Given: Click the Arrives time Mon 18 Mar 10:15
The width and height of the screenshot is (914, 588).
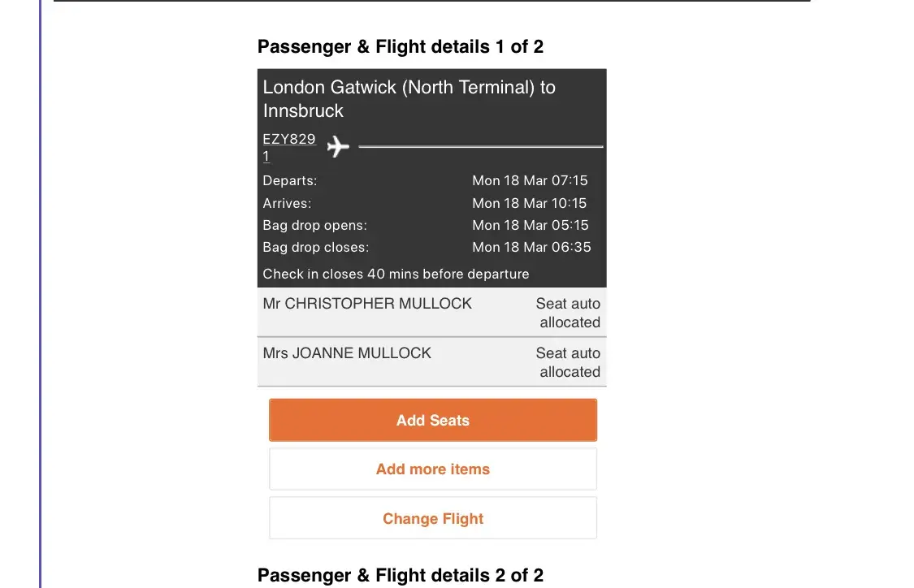Looking at the screenshot, I should tap(530, 203).
